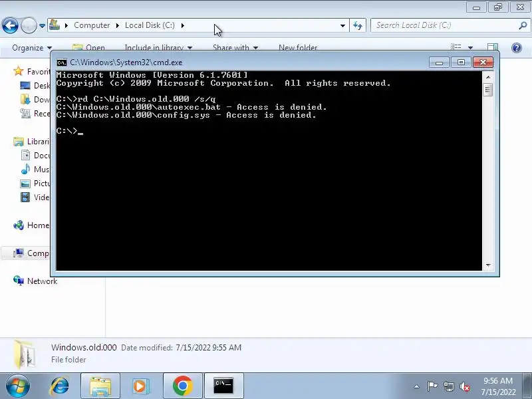
Task: Click date modified value 7/15/2022 9:55 AM
Action: pos(208,347)
